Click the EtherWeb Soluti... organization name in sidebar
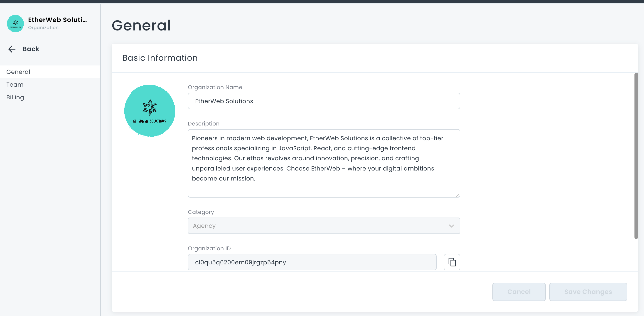644x316 pixels. tap(57, 20)
